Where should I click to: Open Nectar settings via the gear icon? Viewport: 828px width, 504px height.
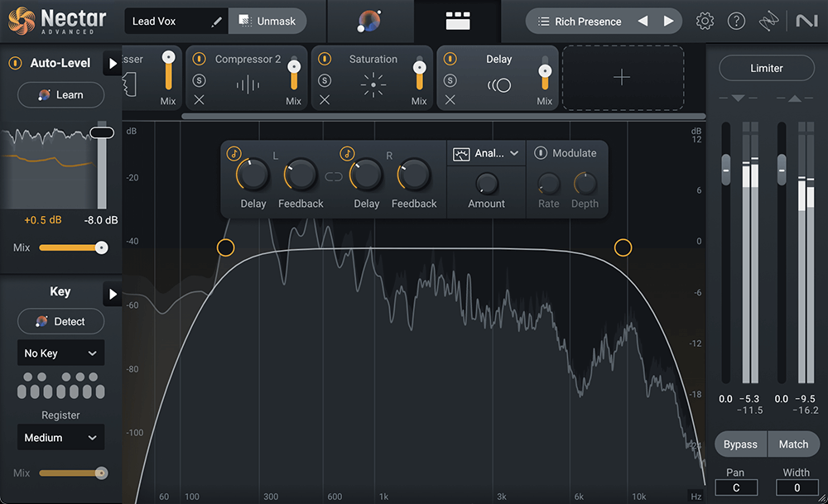click(705, 21)
